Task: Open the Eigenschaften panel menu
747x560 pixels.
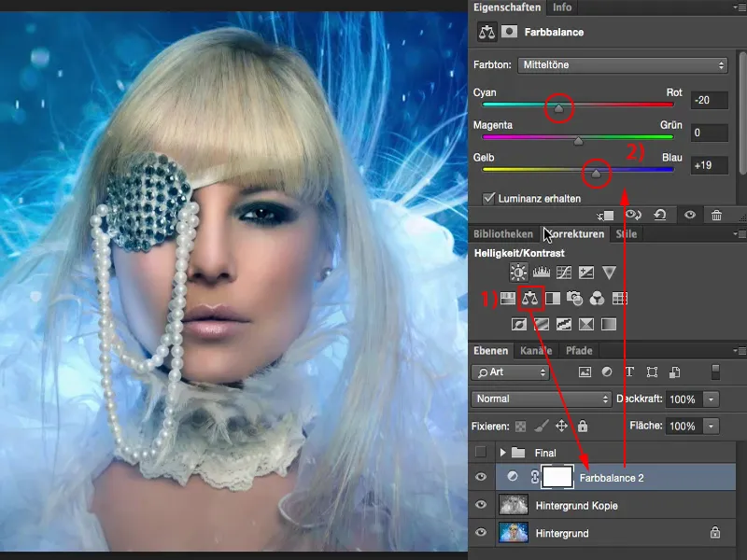Action: coord(740,7)
